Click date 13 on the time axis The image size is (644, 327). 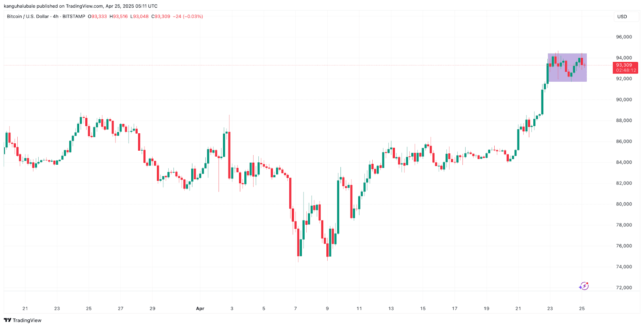tap(391, 309)
